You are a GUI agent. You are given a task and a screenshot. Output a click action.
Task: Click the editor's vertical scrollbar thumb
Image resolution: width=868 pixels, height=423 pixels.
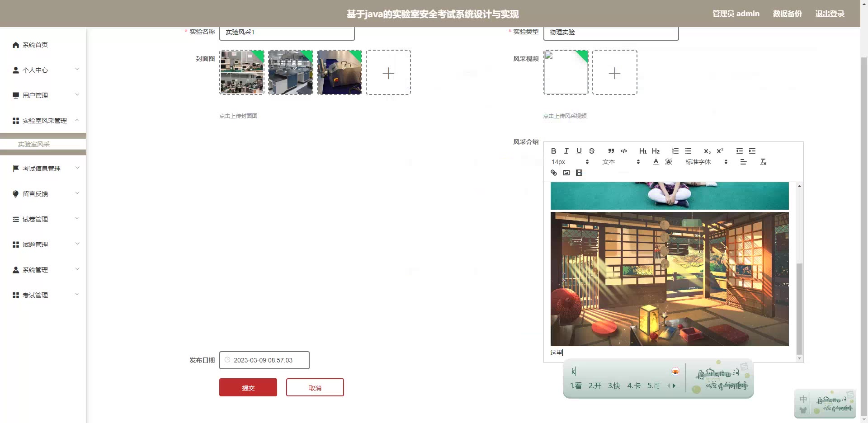[x=799, y=308]
